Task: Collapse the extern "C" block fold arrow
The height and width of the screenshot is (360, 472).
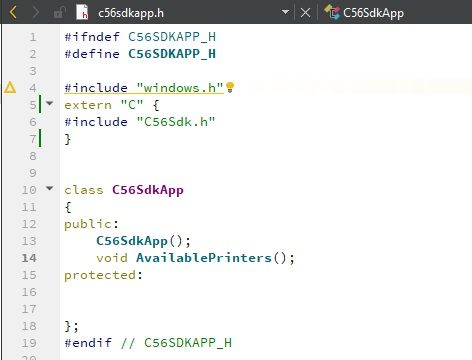Action: coord(49,103)
